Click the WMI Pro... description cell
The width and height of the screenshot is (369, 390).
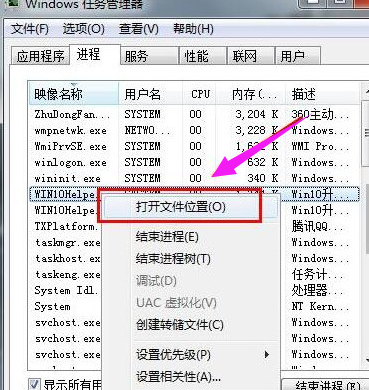point(320,146)
